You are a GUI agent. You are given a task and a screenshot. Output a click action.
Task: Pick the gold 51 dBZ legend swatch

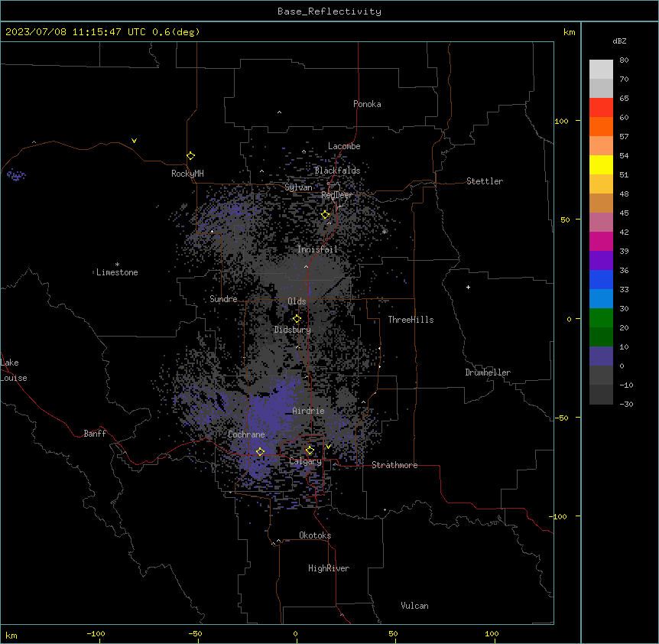click(601, 184)
